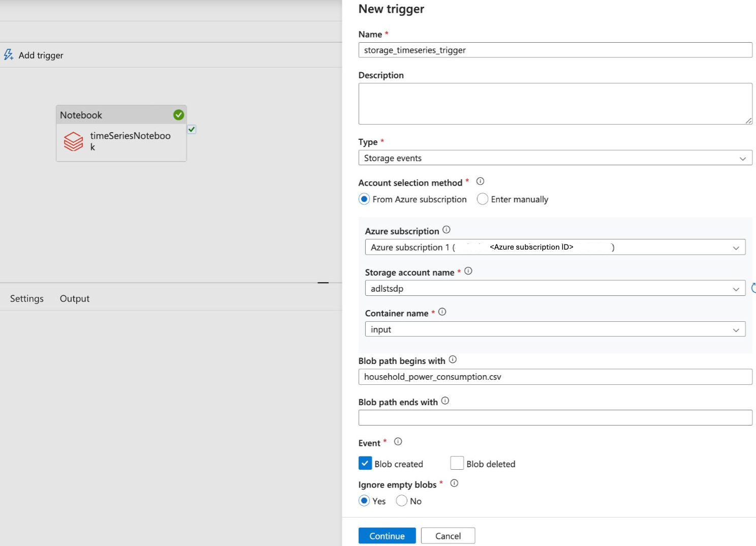Enable the Blob deleted checkbox
This screenshot has width=756, height=546.
pyautogui.click(x=457, y=464)
